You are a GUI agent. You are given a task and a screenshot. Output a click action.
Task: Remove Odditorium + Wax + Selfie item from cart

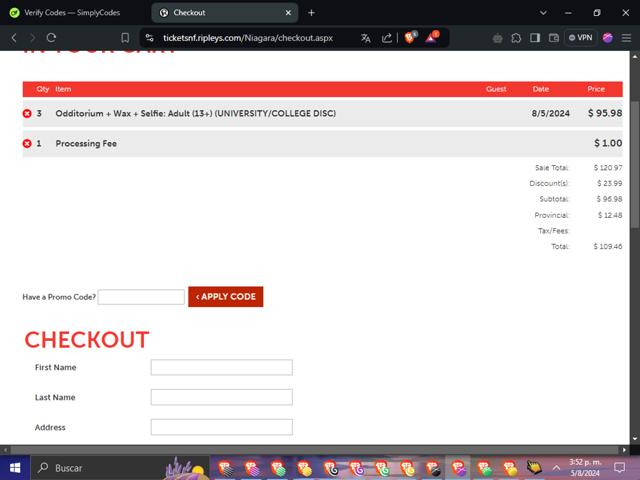pyautogui.click(x=27, y=113)
